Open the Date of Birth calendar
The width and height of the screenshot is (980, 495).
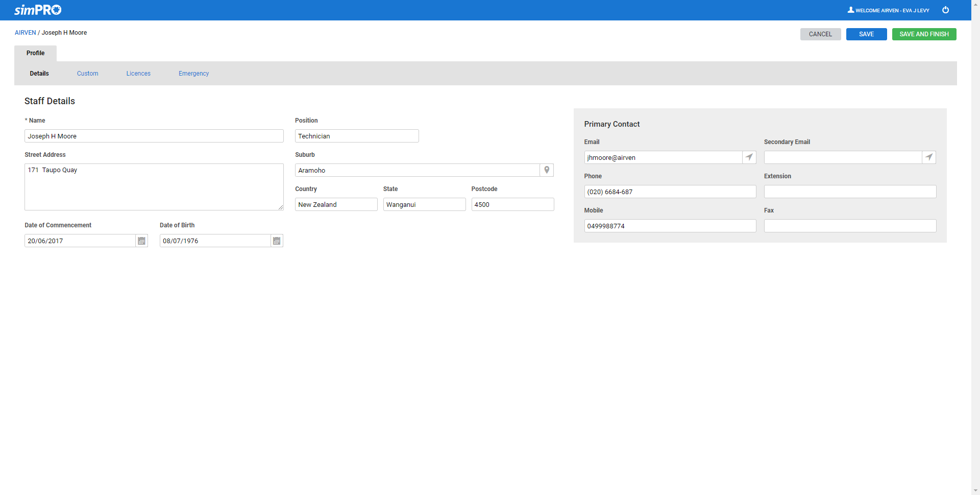277,241
